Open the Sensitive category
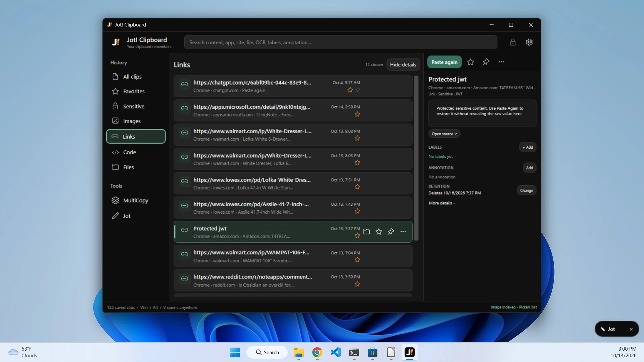Image resolution: width=644 pixels, height=362 pixels. pos(136,106)
